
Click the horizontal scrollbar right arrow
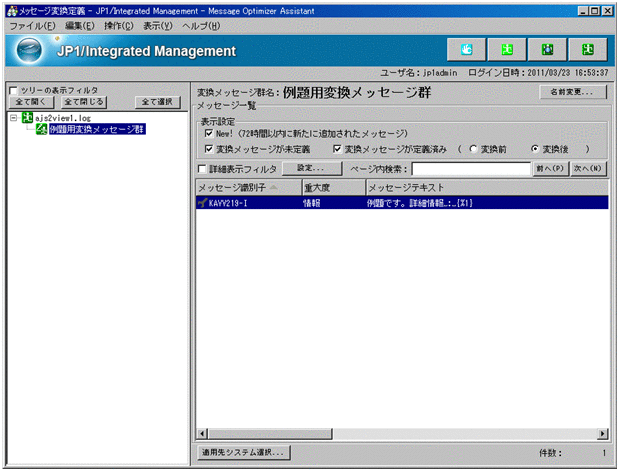click(603, 434)
